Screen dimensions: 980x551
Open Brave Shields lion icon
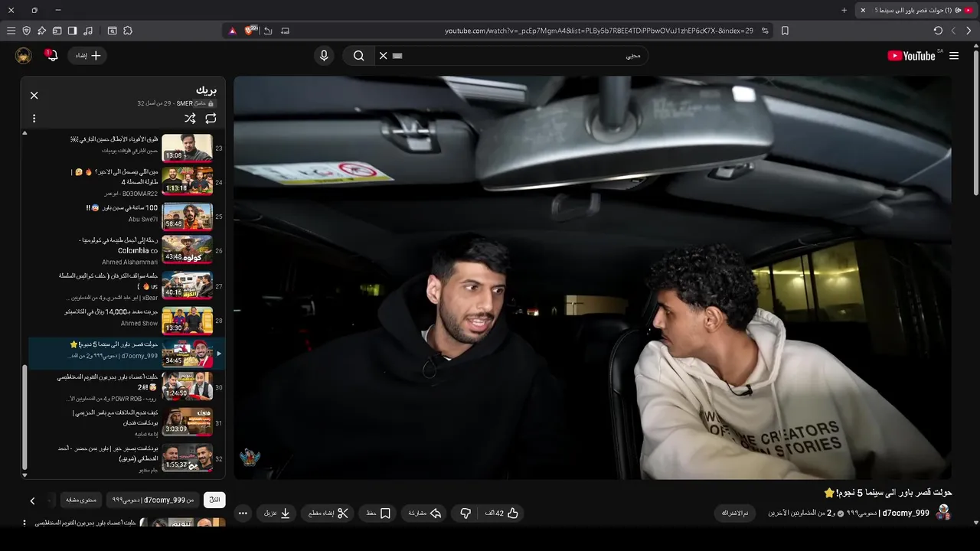(250, 31)
